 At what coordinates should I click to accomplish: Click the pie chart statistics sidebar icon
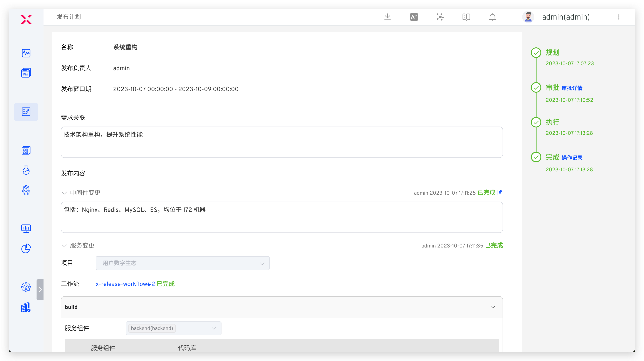tap(26, 248)
